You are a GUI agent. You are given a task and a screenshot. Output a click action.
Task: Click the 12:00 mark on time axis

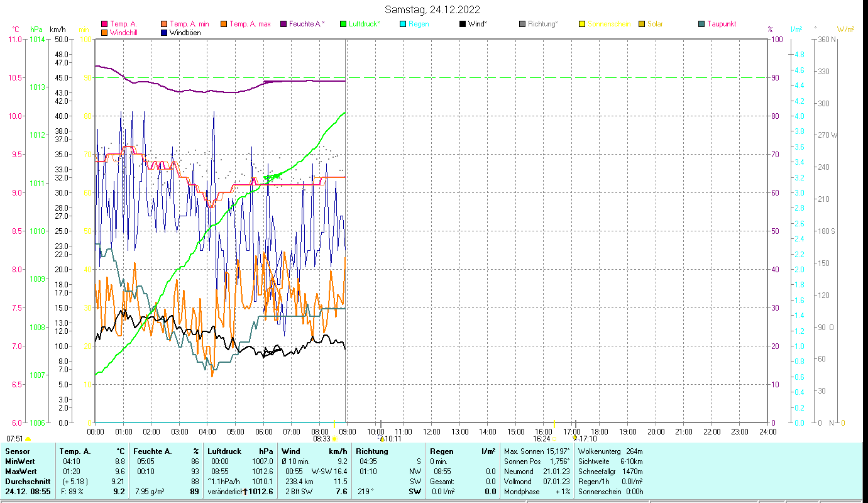(432, 432)
